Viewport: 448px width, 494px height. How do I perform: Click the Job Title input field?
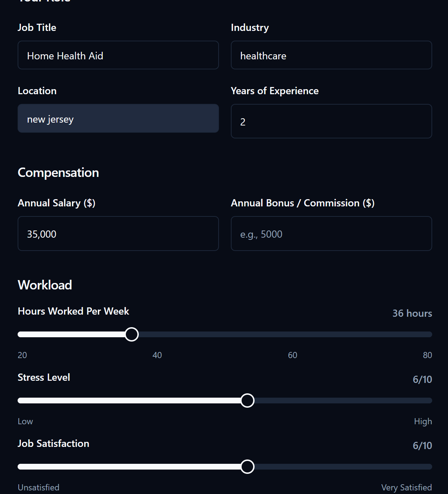click(x=118, y=55)
